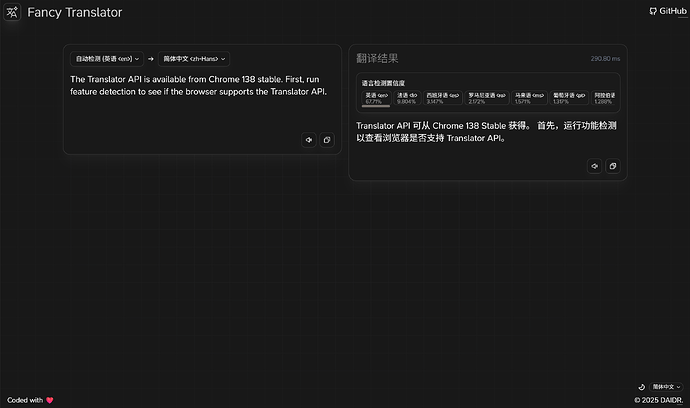The height and width of the screenshot is (408, 690).
Task: Click the 翻译结果 heading
Action: tap(377, 59)
